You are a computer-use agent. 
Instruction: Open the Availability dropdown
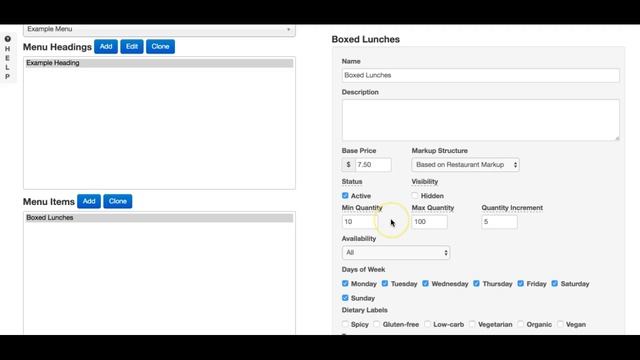pyautogui.click(x=396, y=253)
